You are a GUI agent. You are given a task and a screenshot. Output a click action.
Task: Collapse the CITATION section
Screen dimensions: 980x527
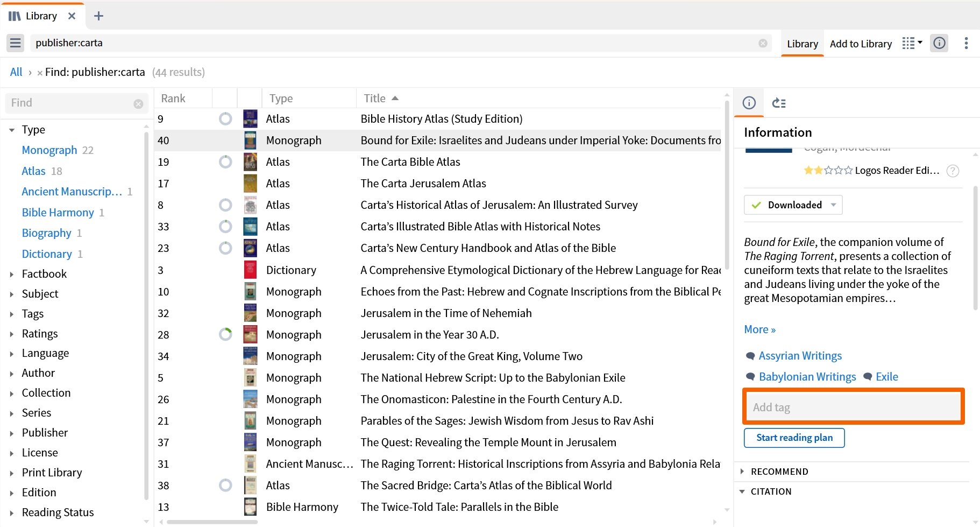coord(742,491)
